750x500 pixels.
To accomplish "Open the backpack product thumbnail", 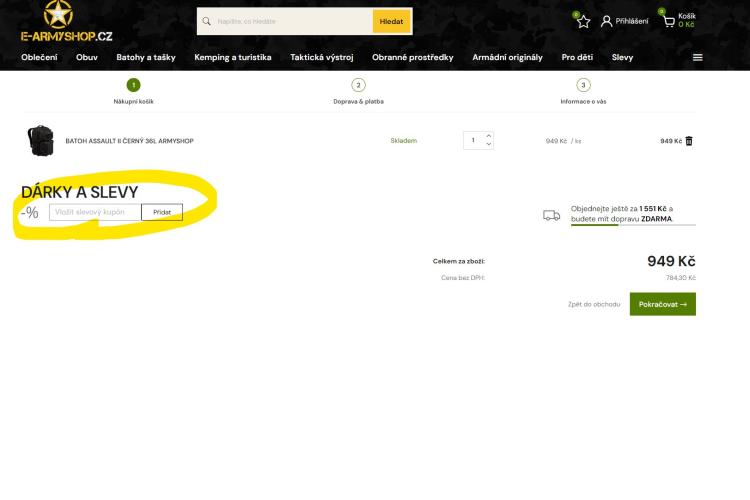I will click(x=41, y=141).
